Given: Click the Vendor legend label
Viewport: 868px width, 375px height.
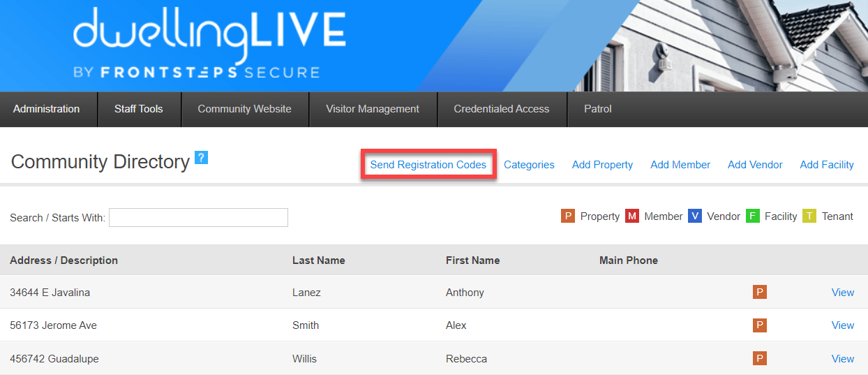Looking at the screenshot, I should coord(724,216).
